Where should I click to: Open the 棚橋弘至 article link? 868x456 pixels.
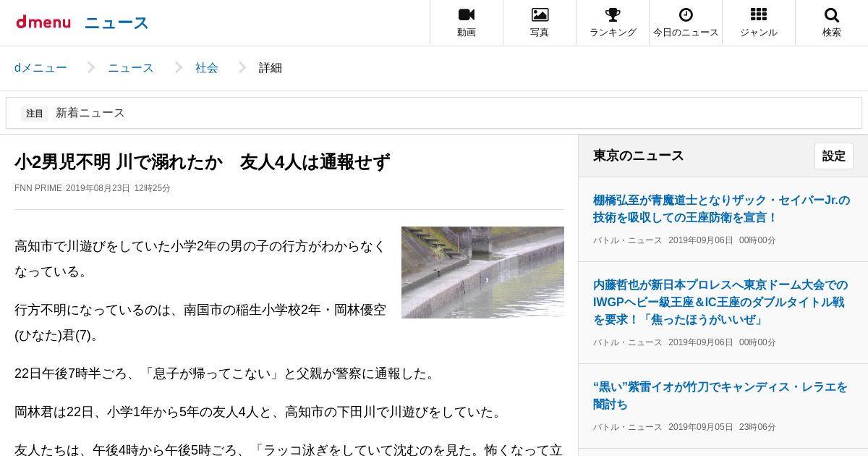[722, 208]
